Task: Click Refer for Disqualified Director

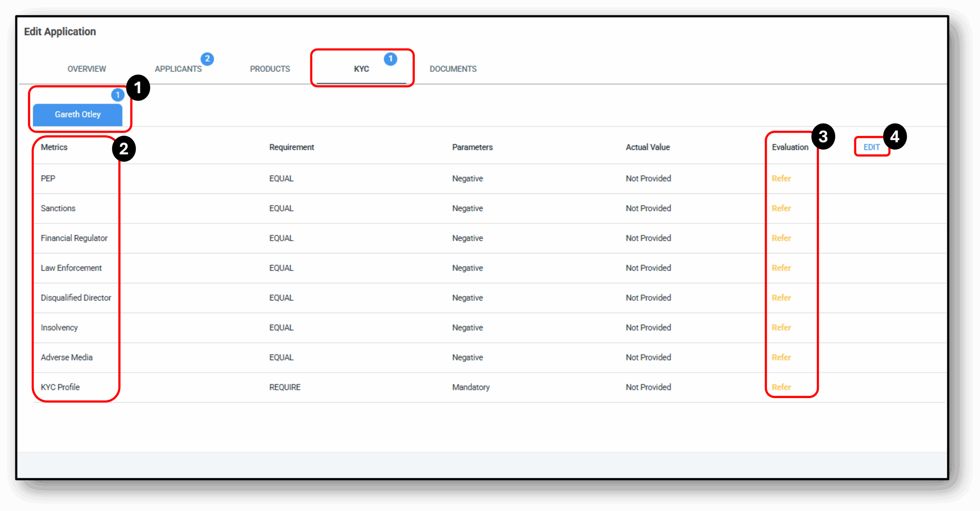Action: tap(781, 298)
